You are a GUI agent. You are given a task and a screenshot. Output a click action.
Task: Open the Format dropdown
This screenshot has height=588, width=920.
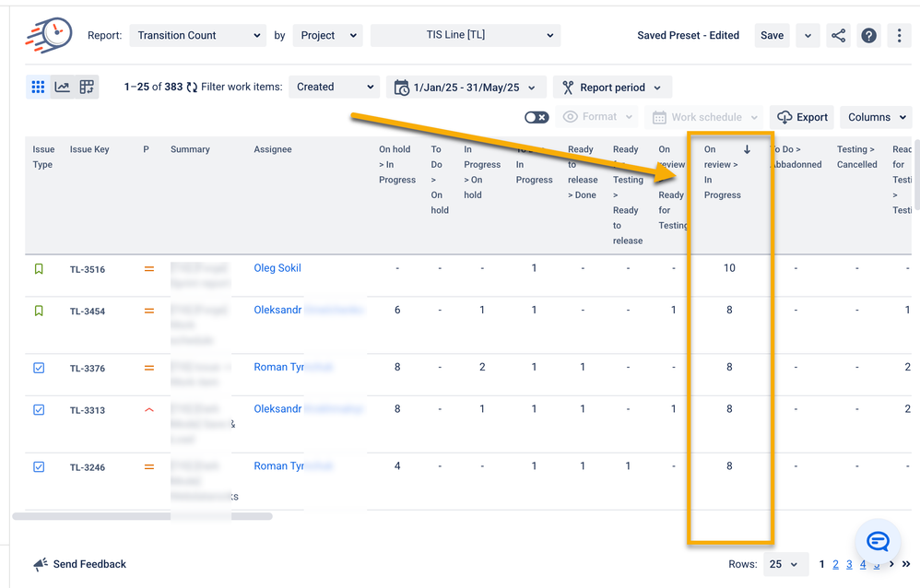click(596, 117)
